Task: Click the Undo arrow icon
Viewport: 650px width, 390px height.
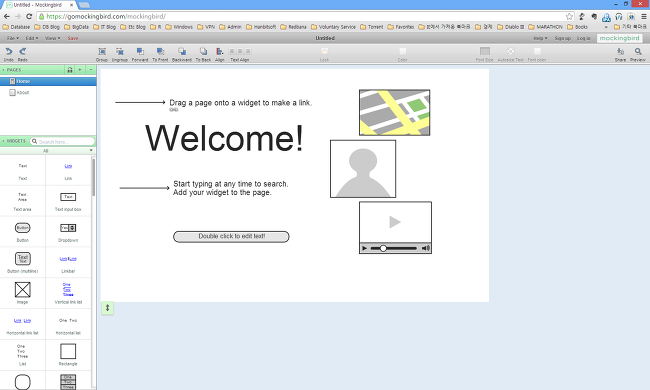Action: point(9,51)
